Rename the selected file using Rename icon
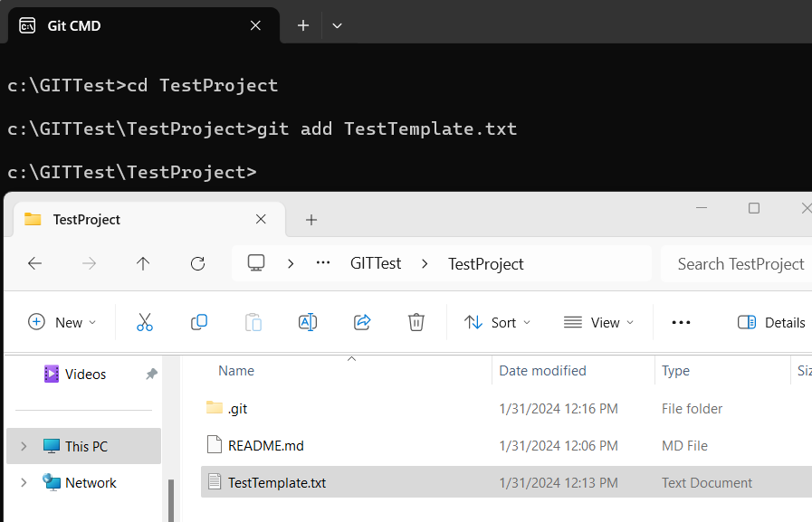 307,321
